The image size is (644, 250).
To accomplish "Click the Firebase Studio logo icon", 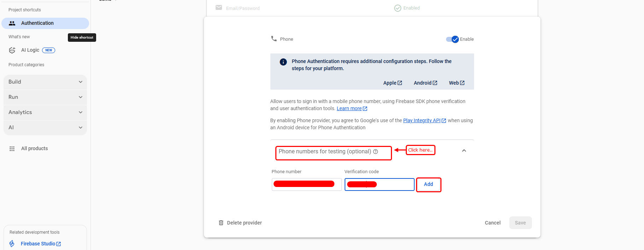I will 12,244.
